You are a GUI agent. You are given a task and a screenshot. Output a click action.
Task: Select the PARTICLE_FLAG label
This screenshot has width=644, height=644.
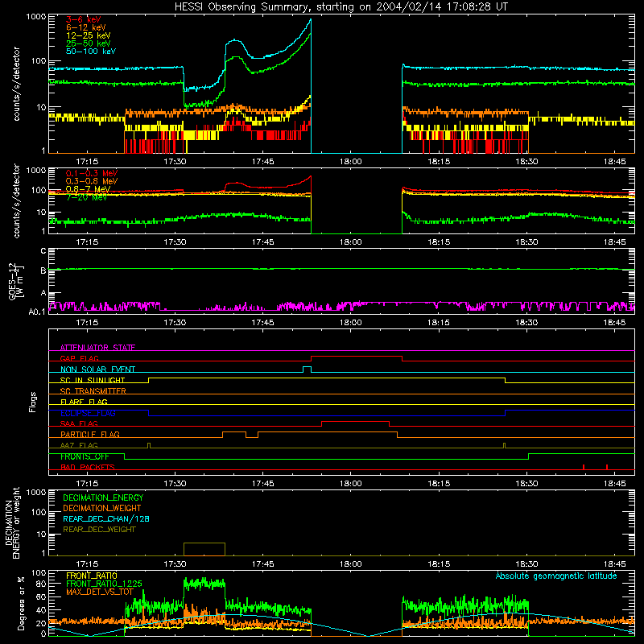(90, 434)
